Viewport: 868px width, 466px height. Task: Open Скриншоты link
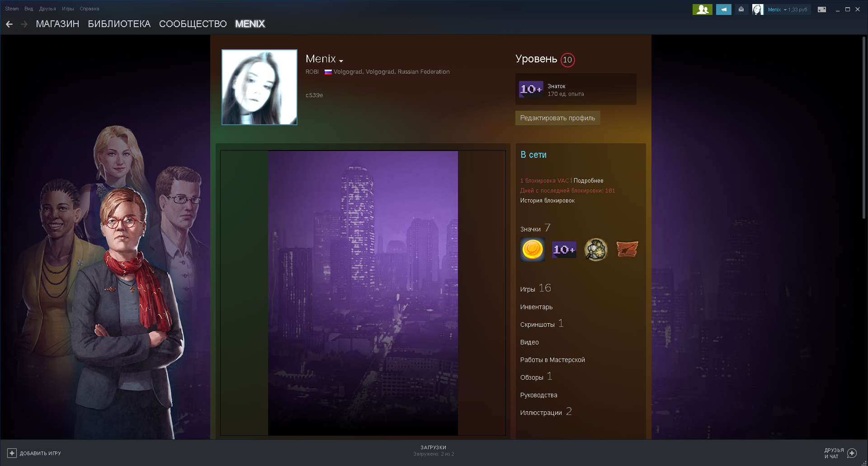542,324
